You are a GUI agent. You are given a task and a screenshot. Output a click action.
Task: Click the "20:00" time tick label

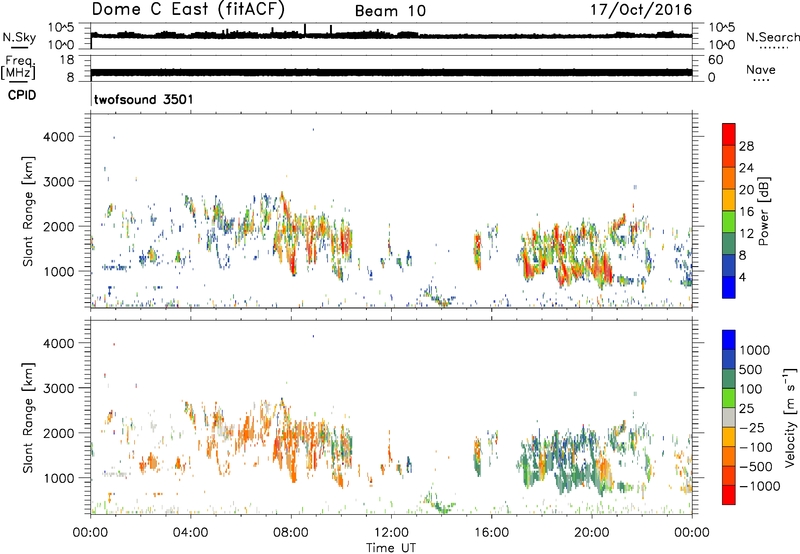(x=592, y=533)
